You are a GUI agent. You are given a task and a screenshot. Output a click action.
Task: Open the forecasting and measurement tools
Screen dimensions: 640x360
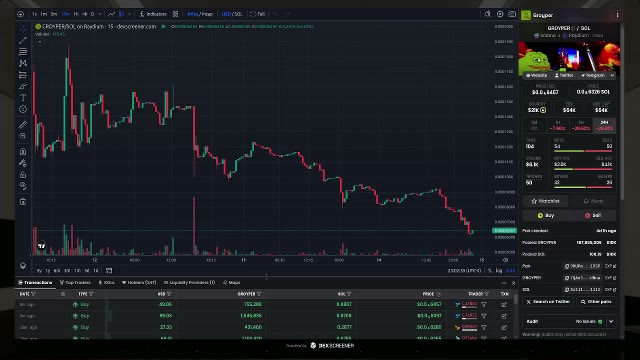pyautogui.click(x=23, y=75)
